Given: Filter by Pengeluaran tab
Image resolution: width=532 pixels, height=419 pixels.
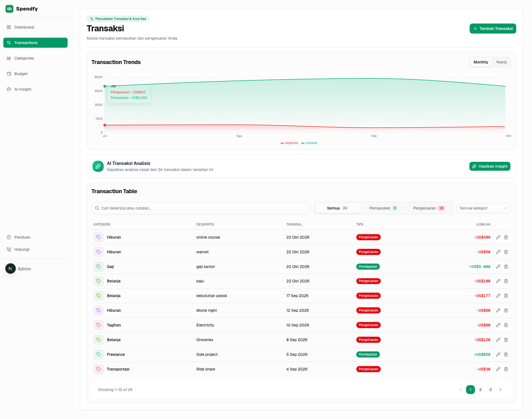Looking at the screenshot, I should coord(429,208).
